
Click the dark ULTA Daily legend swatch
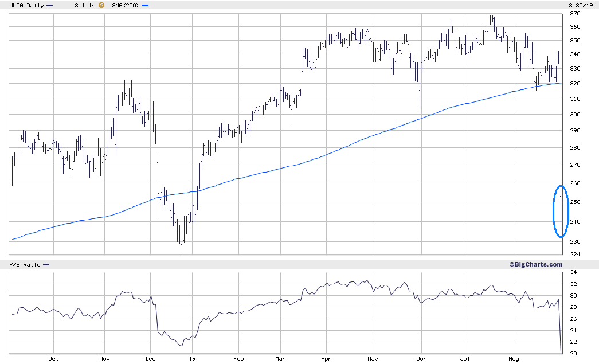50,6
